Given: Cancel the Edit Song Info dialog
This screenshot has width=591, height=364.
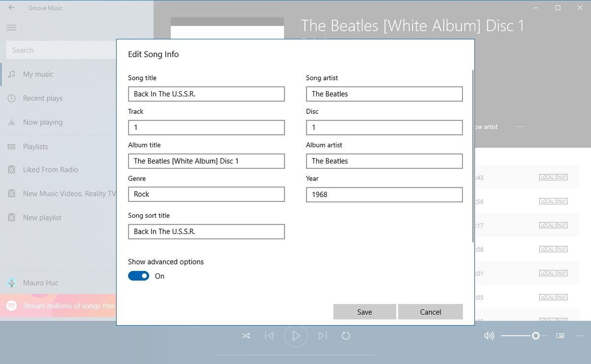Looking at the screenshot, I should [430, 311].
